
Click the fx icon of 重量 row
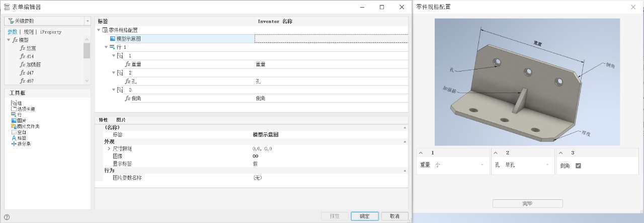(x=128, y=64)
